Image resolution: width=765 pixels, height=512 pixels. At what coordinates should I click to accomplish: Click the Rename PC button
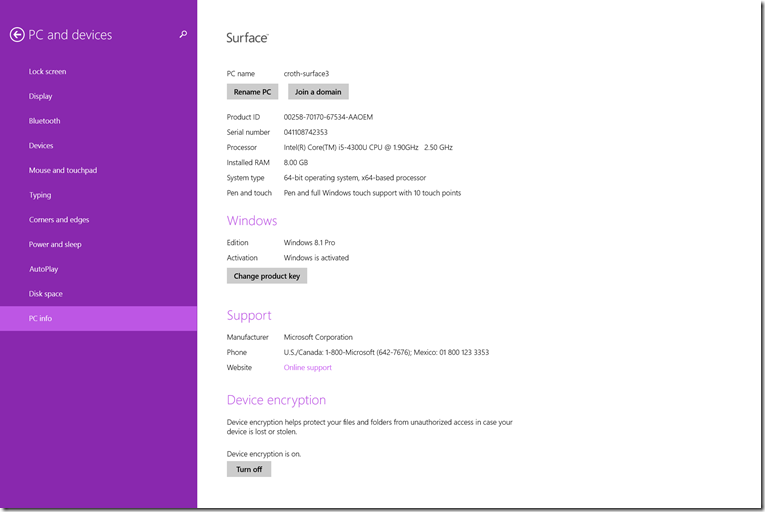pyautogui.click(x=252, y=92)
